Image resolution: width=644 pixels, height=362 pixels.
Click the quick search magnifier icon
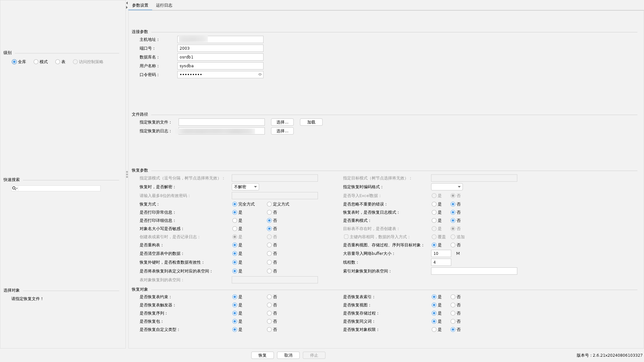[x=14, y=189]
